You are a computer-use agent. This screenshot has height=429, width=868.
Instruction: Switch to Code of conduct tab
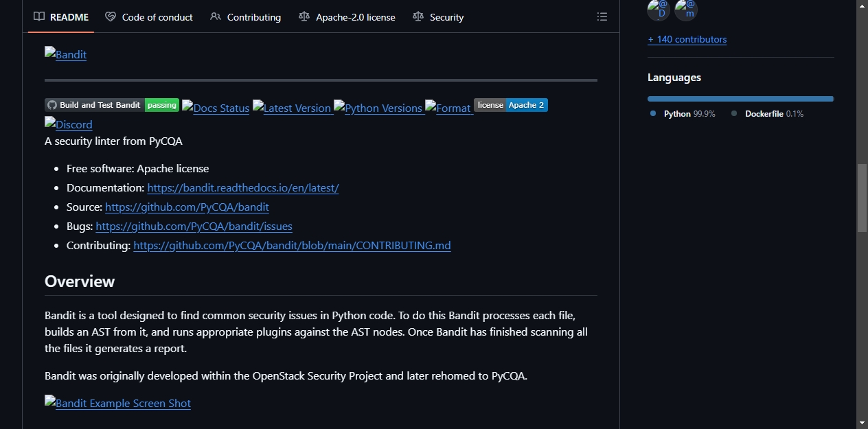click(149, 17)
